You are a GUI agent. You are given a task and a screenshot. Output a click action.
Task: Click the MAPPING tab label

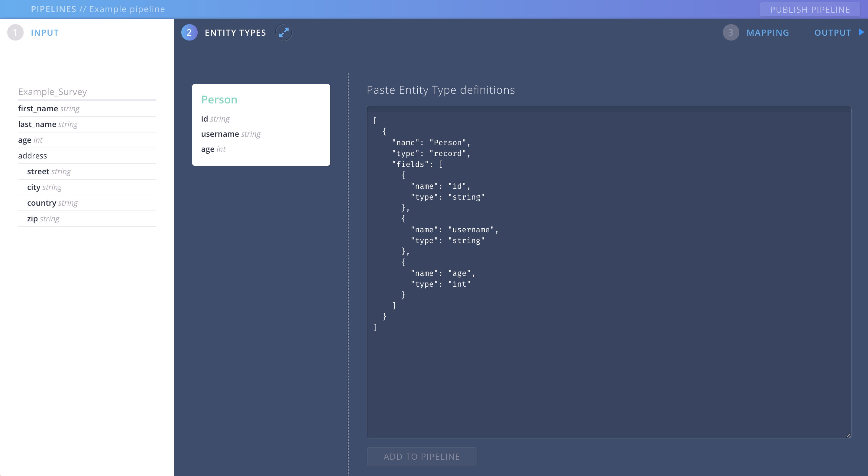(767, 32)
